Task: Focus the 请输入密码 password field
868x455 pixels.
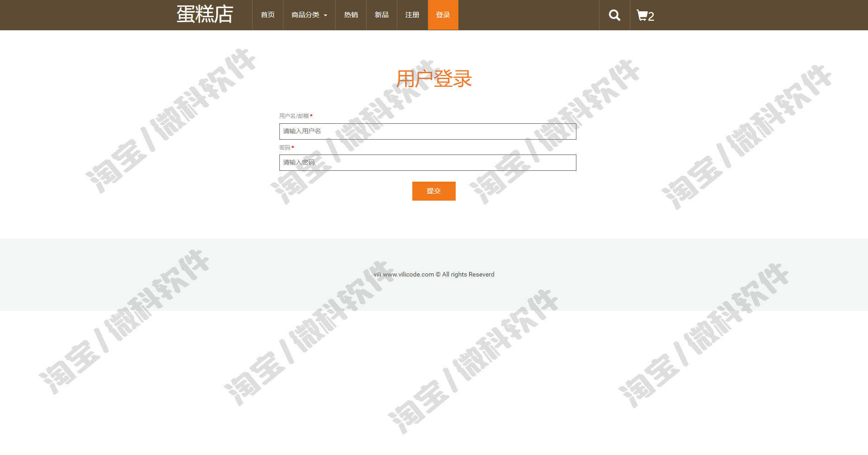Action: pyautogui.click(x=428, y=163)
